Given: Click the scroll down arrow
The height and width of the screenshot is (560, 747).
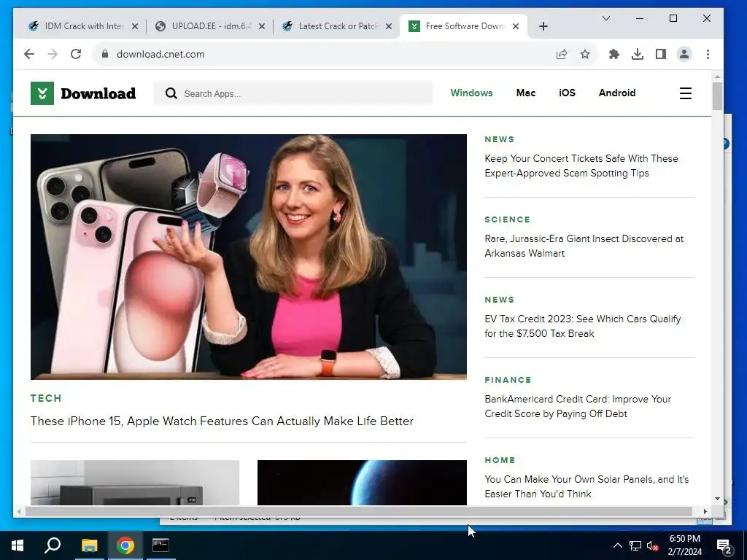Looking at the screenshot, I should (718, 499).
